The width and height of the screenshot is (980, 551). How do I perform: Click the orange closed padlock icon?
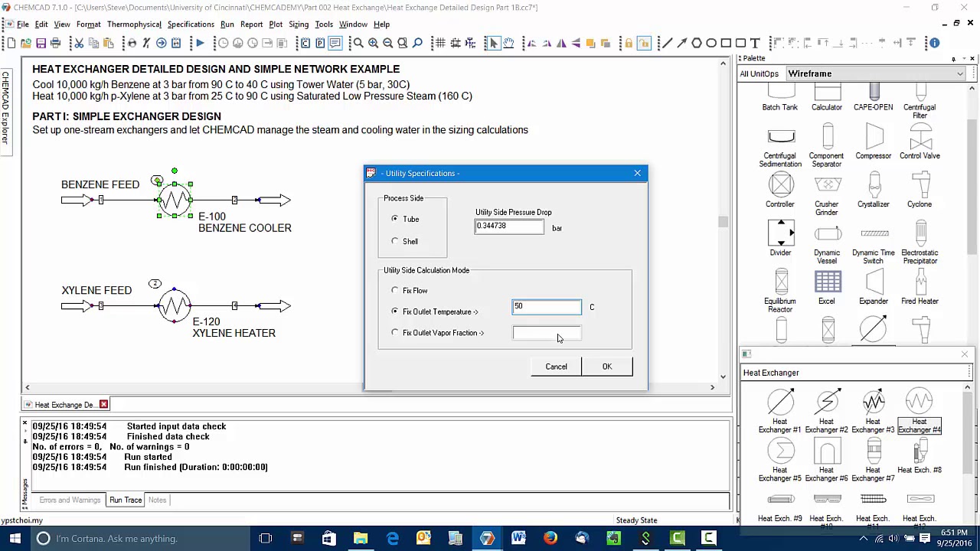629,43
